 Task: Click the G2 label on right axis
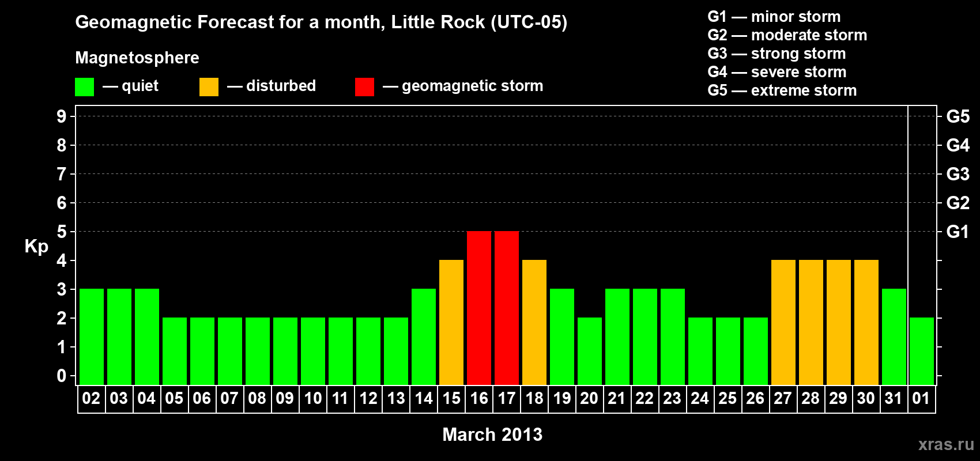click(958, 203)
